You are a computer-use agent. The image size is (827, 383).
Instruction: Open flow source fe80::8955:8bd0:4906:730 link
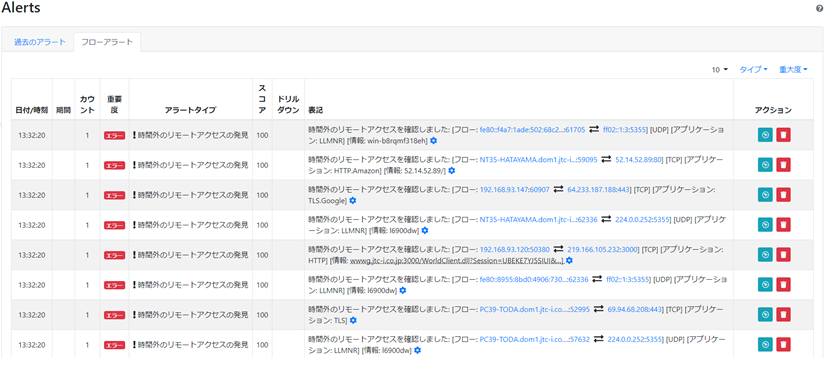(x=534, y=279)
